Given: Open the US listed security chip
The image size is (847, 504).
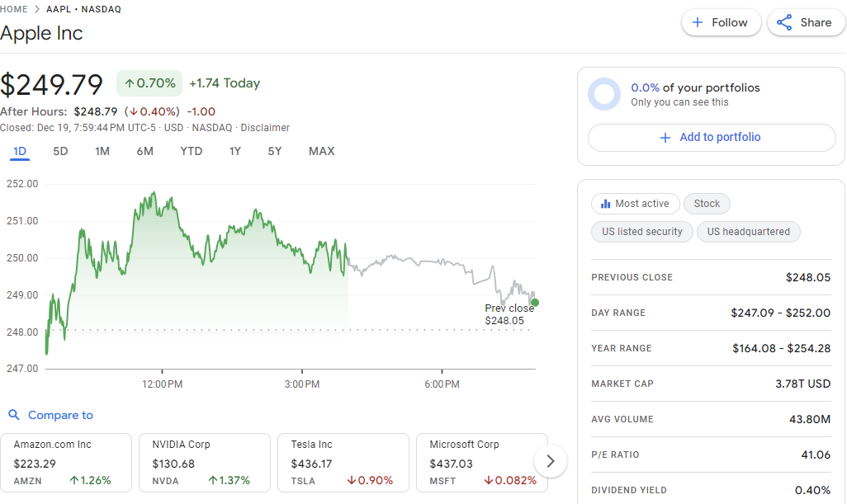Looking at the screenshot, I should [641, 232].
